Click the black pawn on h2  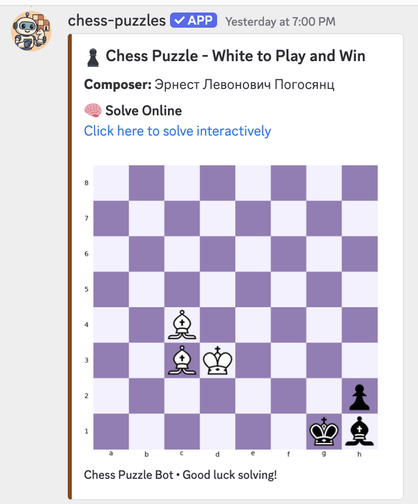click(359, 397)
